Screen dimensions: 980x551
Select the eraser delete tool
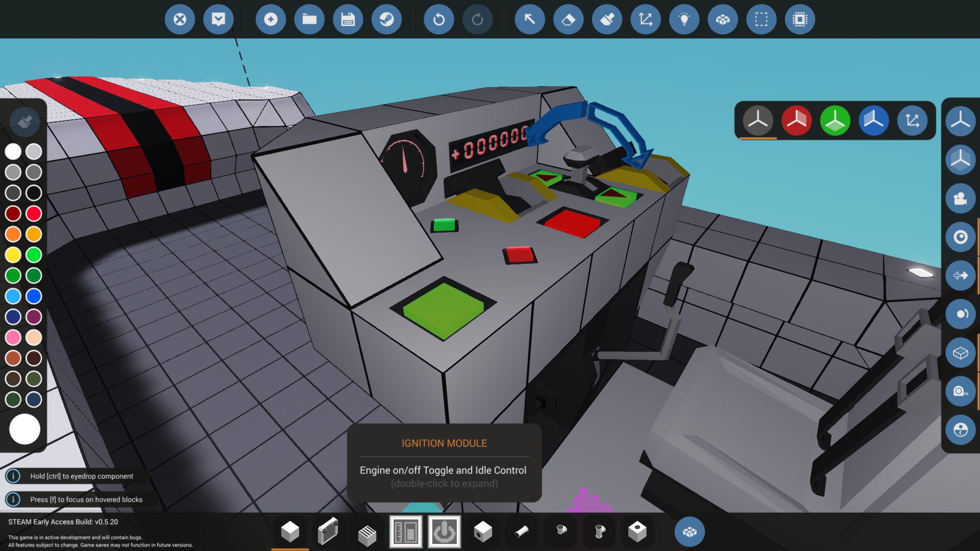(568, 19)
